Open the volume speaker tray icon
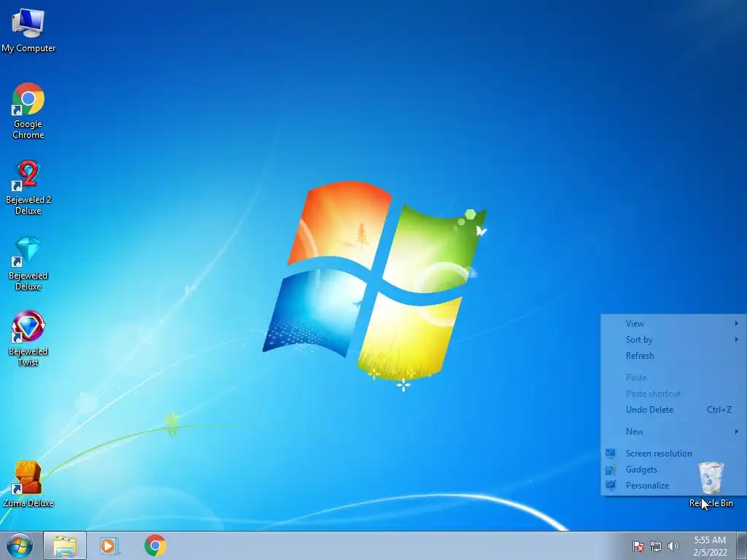Image resolution: width=747 pixels, height=560 pixels. (673, 546)
